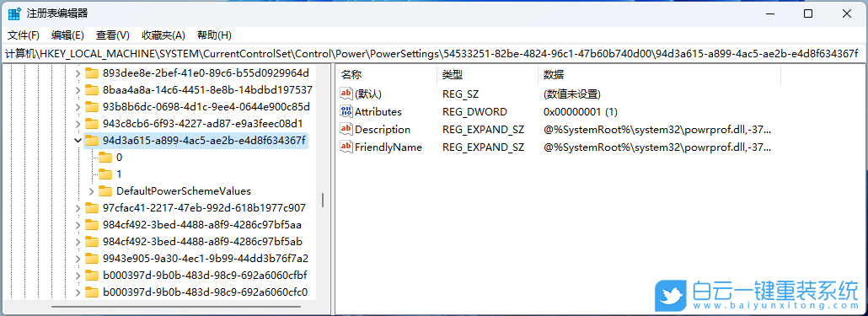This screenshot has width=868, height=316.
Task: Click folder icon of 943c8cb6-6f93 key
Action: point(92,123)
